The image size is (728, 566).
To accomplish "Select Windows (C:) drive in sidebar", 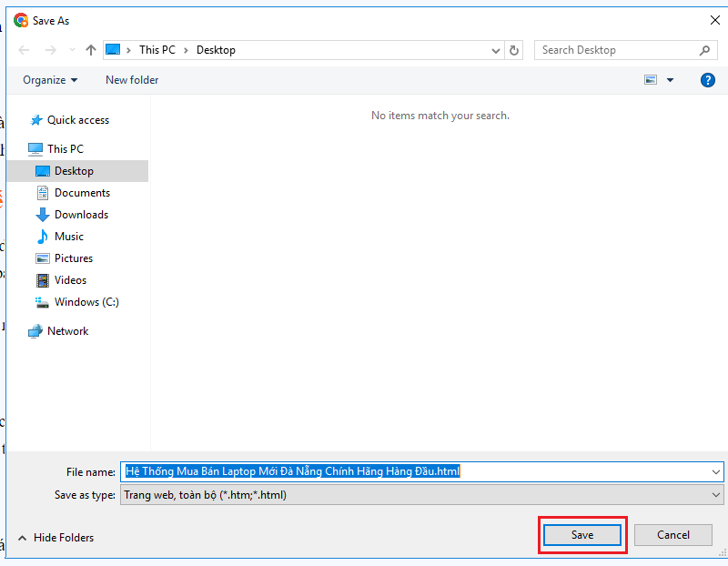I will point(86,302).
